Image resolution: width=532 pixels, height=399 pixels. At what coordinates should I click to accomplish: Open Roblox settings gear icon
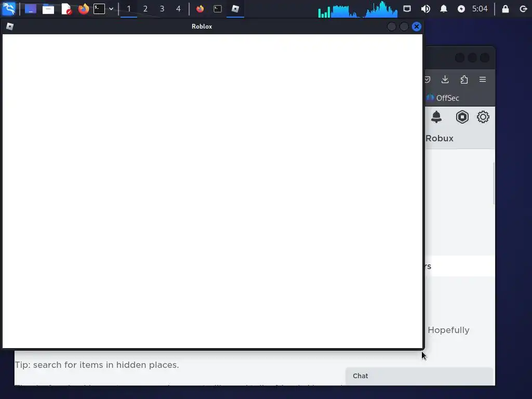(x=483, y=117)
